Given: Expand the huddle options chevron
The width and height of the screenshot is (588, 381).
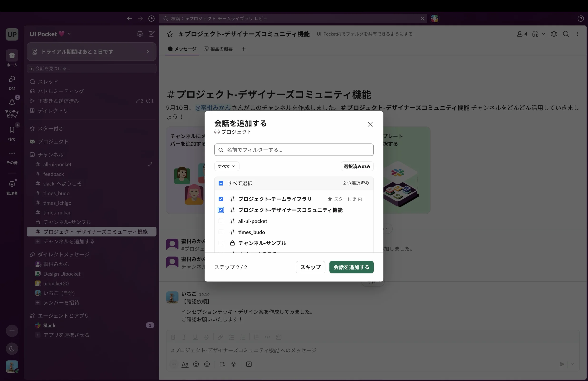Looking at the screenshot, I should pos(544,34).
